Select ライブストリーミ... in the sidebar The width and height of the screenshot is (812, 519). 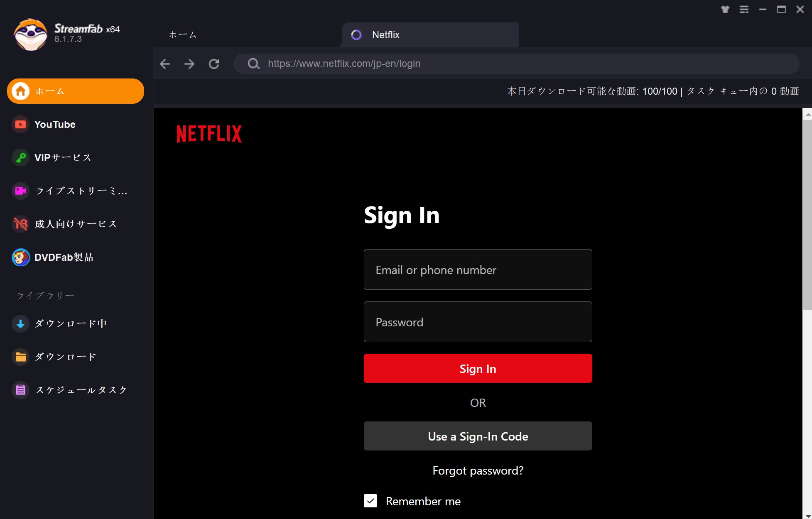76,191
